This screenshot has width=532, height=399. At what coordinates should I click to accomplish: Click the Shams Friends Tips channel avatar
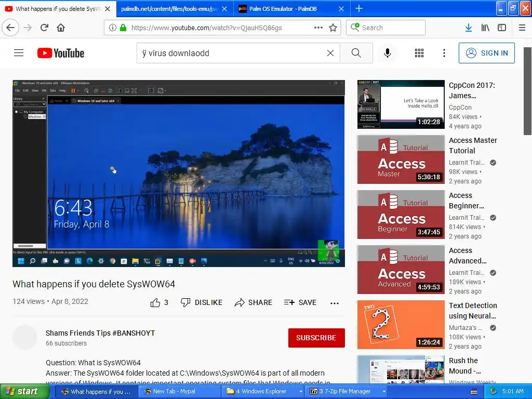[24, 337]
